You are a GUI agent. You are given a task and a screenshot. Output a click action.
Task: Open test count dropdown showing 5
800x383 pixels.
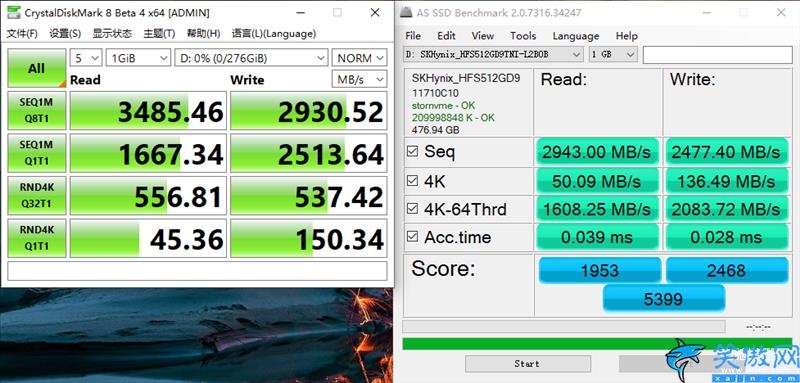(86, 58)
